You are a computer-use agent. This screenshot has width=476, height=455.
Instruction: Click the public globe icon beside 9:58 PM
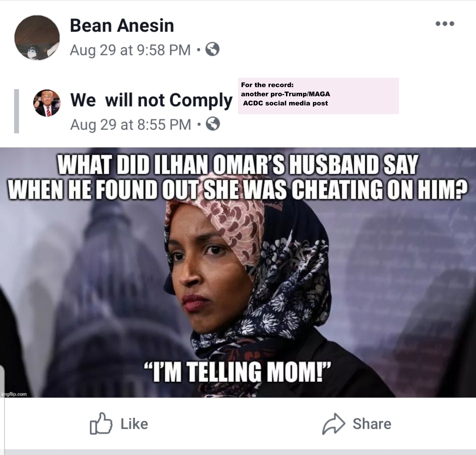pos(212,49)
